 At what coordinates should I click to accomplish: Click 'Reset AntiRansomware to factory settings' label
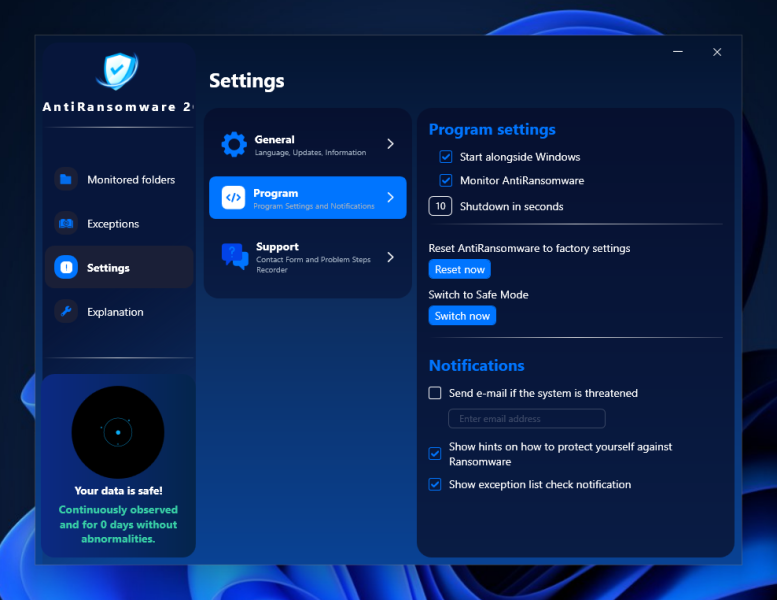[529, 248]
